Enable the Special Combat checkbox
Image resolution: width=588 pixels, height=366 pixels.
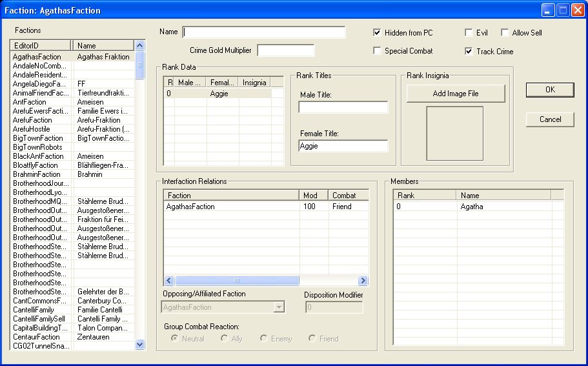click(377, 50)
